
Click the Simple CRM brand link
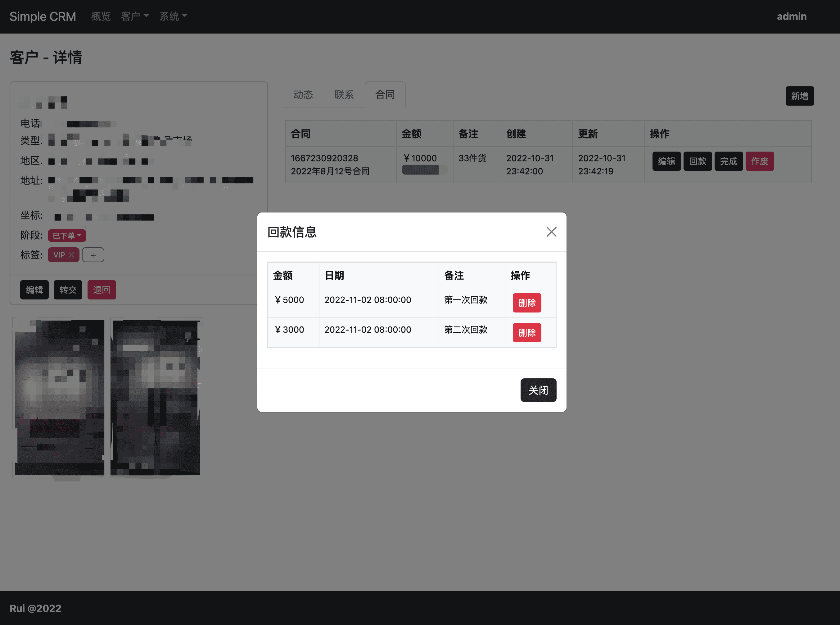point(43,16)
